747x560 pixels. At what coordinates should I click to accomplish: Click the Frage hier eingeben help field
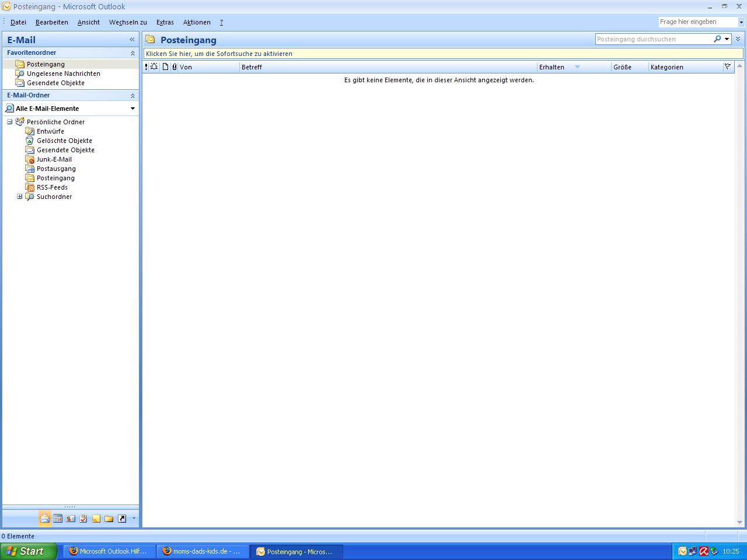click(698, 22)
